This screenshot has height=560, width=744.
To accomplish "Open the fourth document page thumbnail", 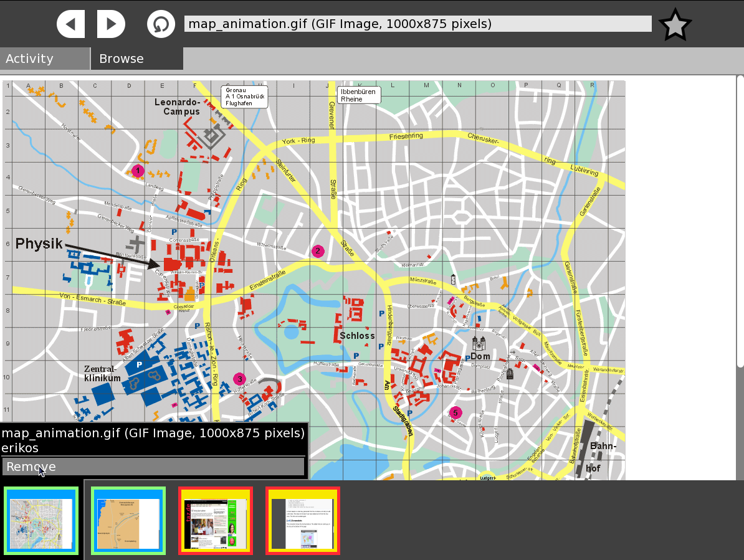I will 303,521.
